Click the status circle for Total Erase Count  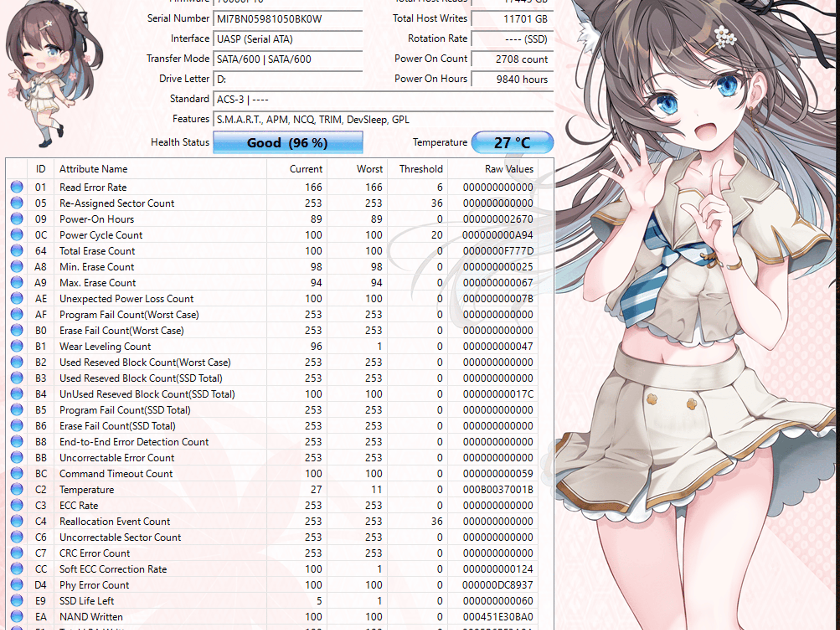pyautogui.click(x=17, y=251)
